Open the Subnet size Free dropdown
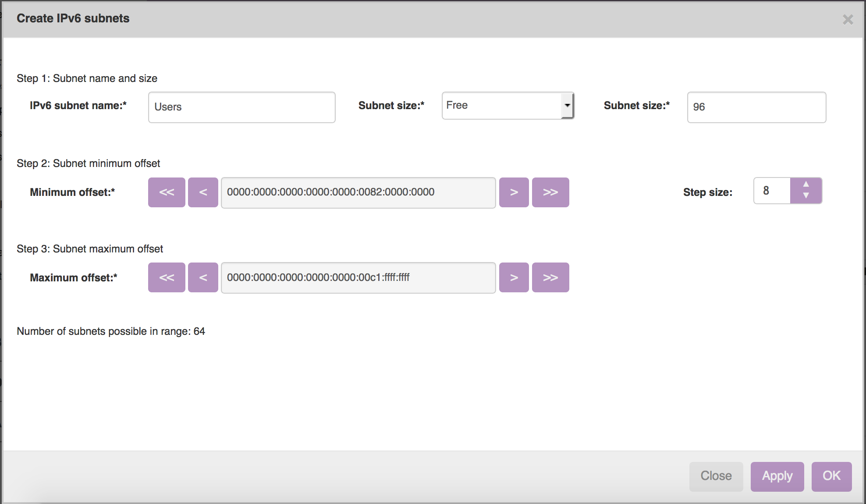Screen dimensions: 866x504 508,106
